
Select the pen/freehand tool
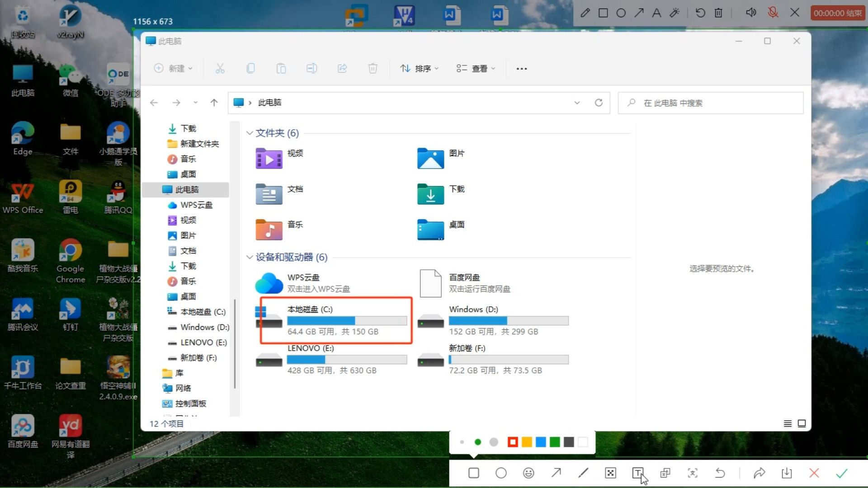[583, 473]
